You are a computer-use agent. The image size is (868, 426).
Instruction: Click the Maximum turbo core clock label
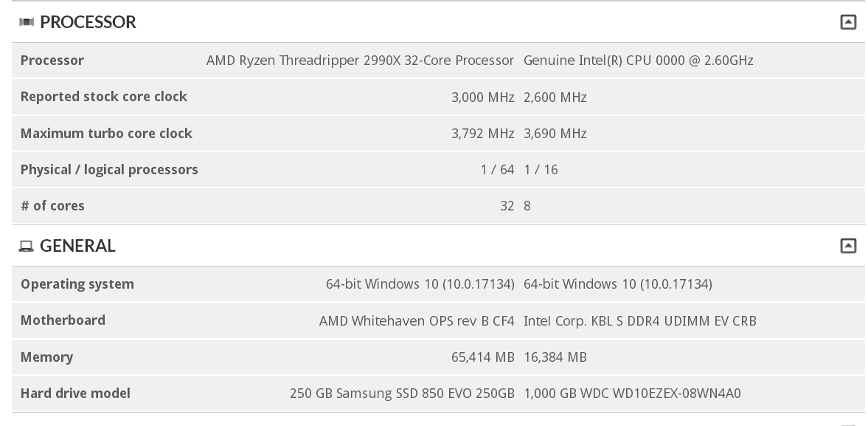click(106, 134)
